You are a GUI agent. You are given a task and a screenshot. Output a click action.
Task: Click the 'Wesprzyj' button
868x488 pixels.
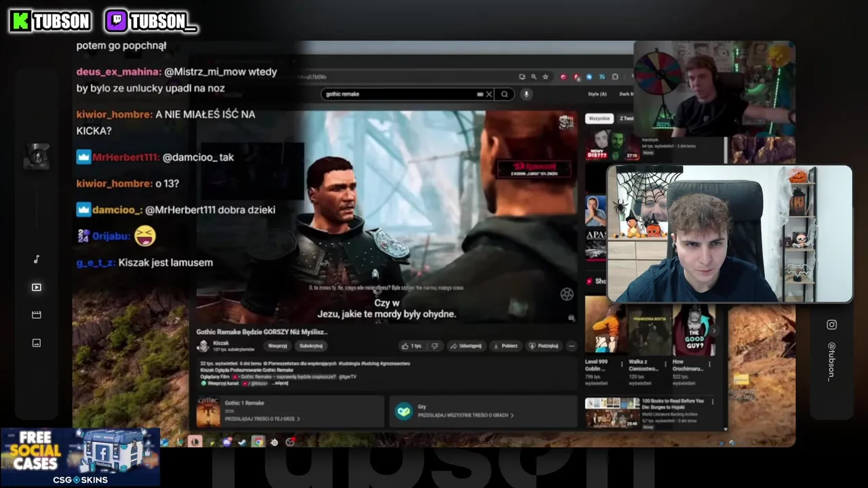coord(277,346)
